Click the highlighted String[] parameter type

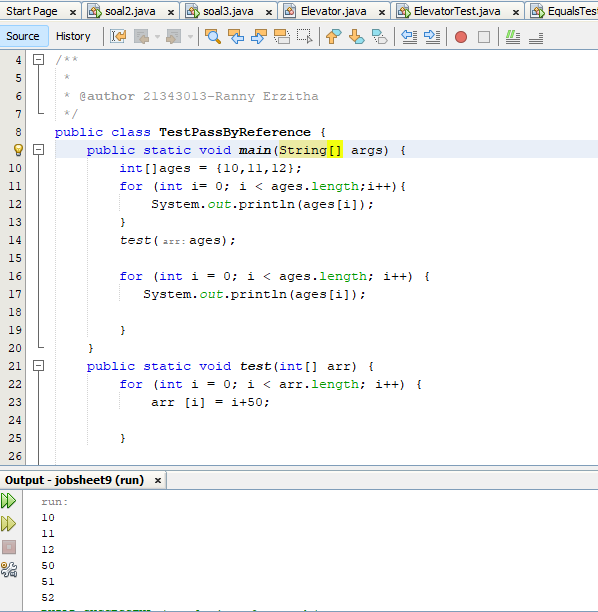[311, 150]
